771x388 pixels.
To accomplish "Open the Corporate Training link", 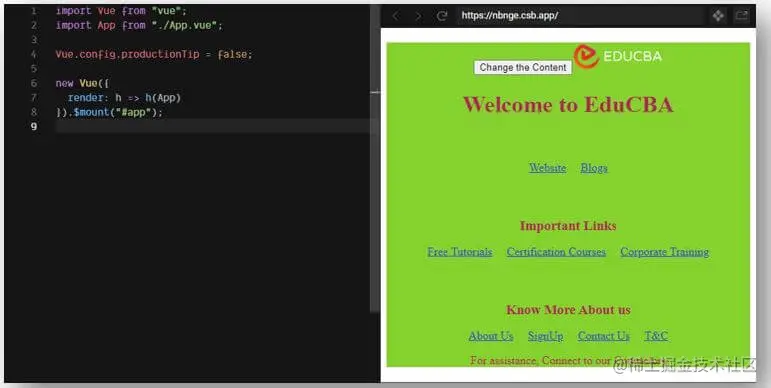I will pos(664,252).
